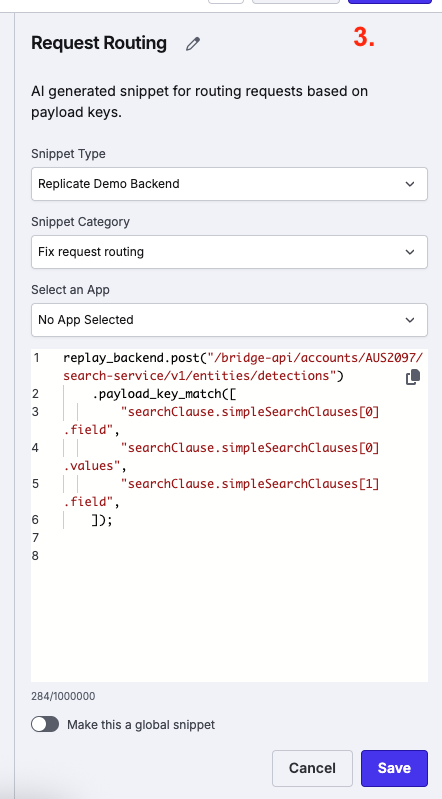
Task: Click the Cancel button
Action: click(312, 768)
